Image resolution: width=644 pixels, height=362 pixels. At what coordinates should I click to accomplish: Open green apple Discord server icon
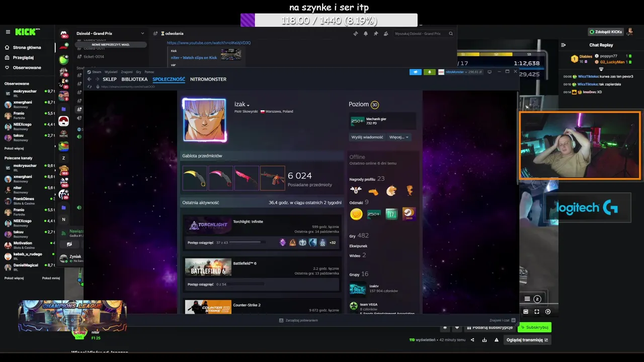coord(63,60)
